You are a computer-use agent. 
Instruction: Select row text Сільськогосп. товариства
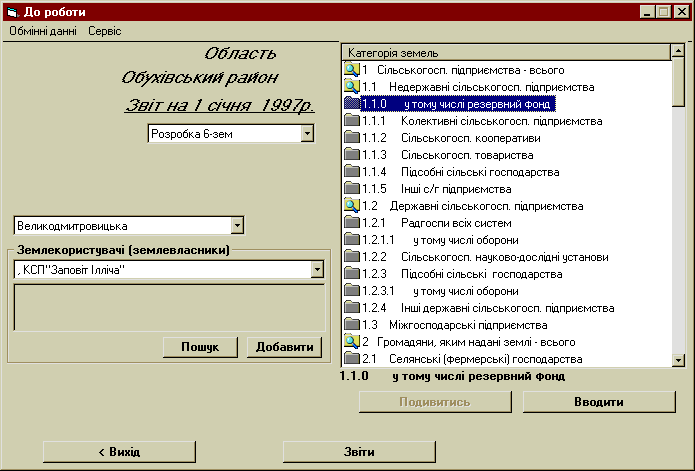[x=467, y=155]
